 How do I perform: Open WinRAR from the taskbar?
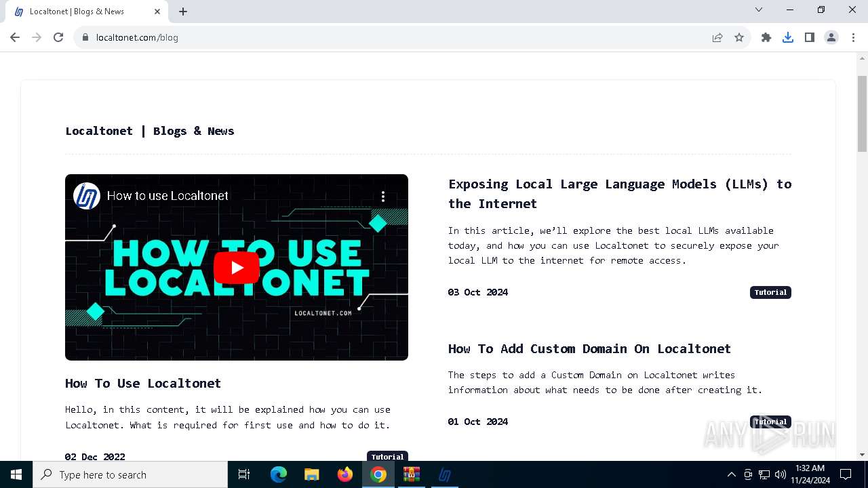412,474
